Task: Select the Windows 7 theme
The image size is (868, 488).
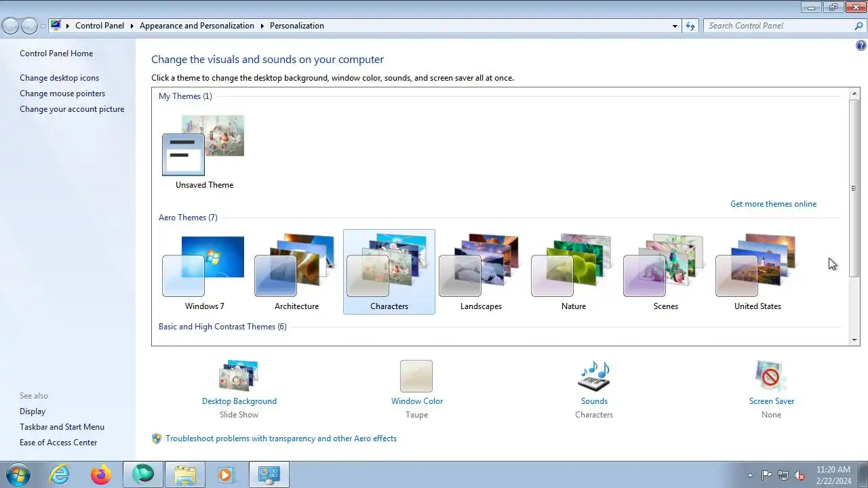Action: pos(204,272)
